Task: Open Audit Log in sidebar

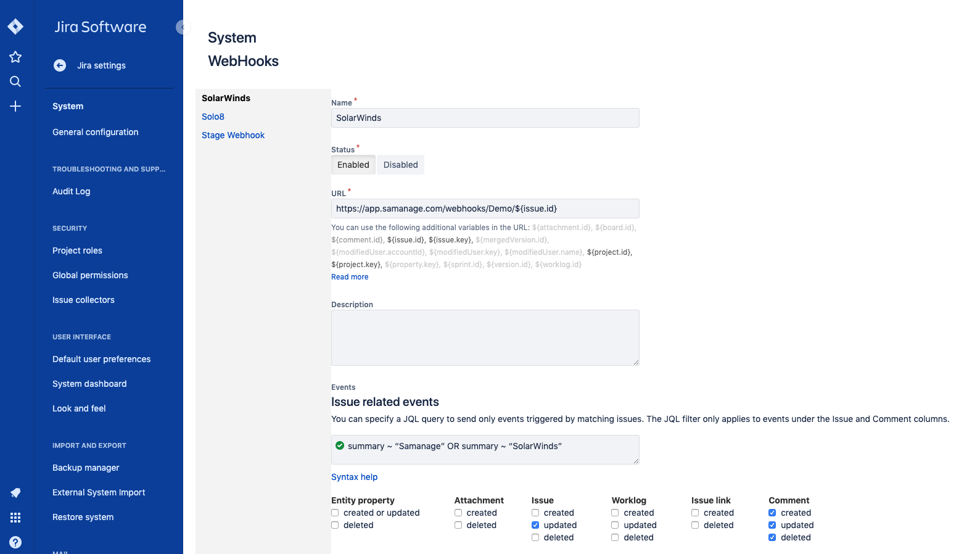Action: 71,191
